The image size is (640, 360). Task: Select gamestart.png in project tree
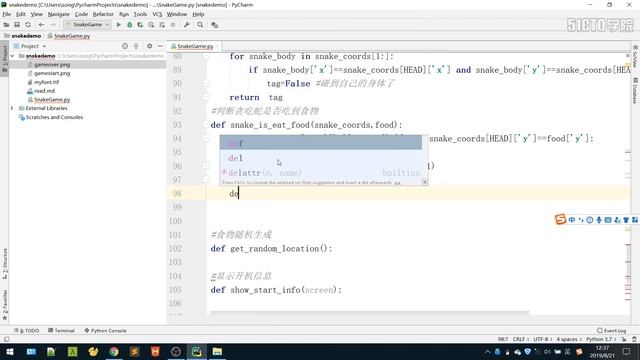click(x=52, y=73)
